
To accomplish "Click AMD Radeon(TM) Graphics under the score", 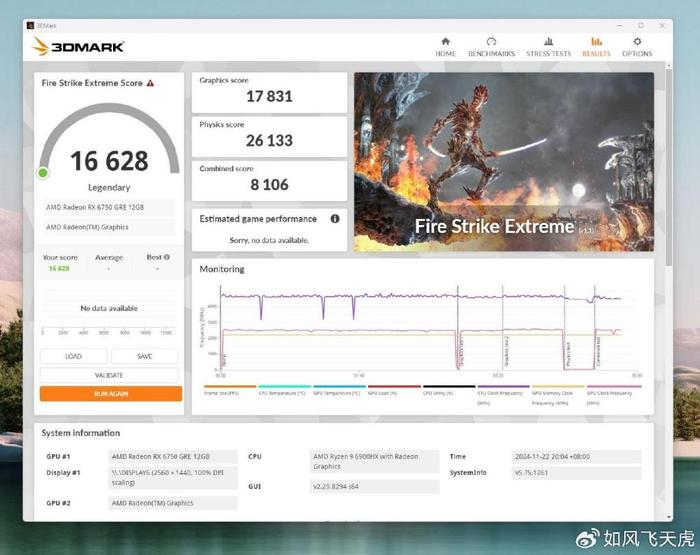I will 108,227.
